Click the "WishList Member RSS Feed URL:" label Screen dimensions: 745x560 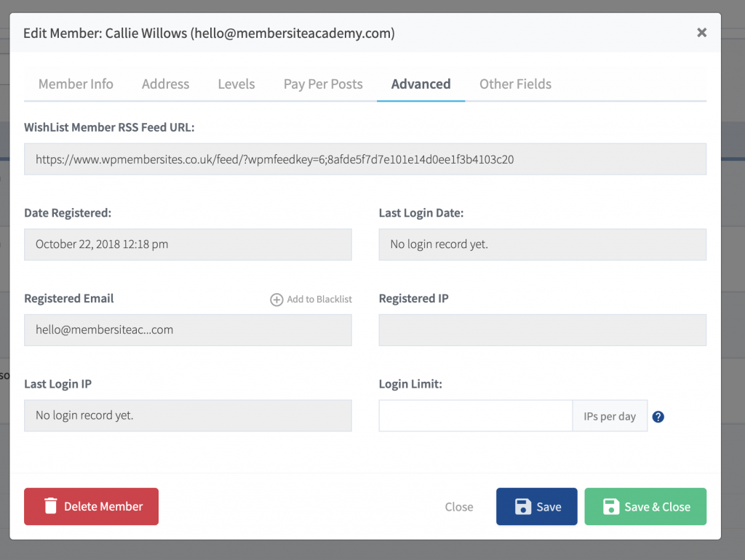click(x=109, y=127)
